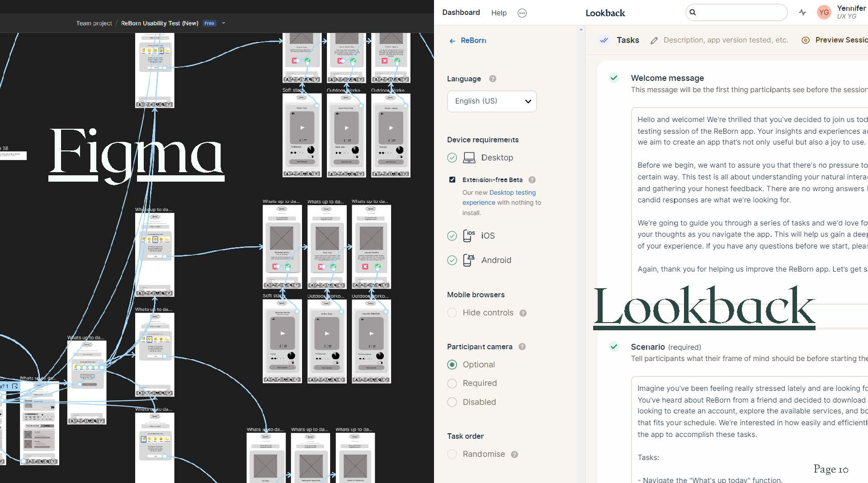The width and height of the screenshot is (868, 483).
Task: Click settings panel scrollbar up arrow
Action: 581,30
